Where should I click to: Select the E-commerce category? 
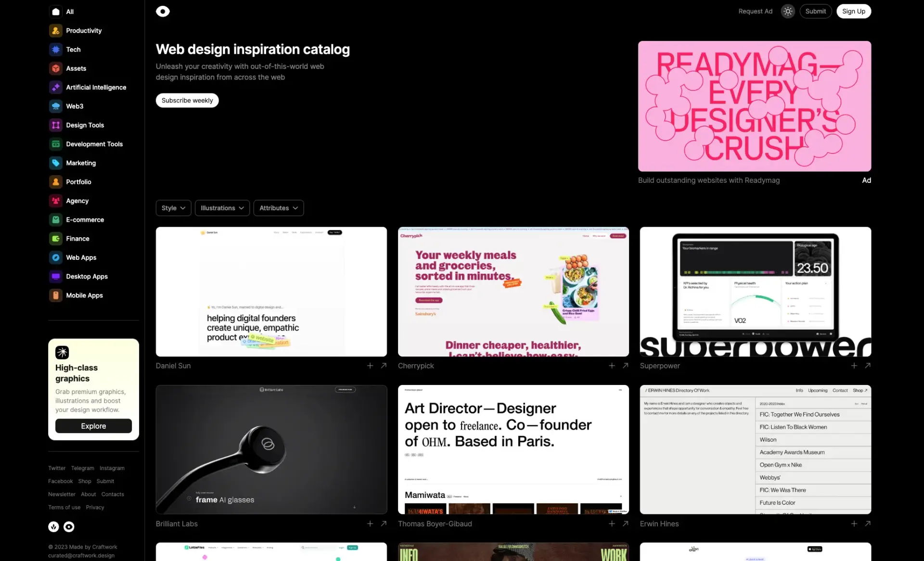point(85,219)
